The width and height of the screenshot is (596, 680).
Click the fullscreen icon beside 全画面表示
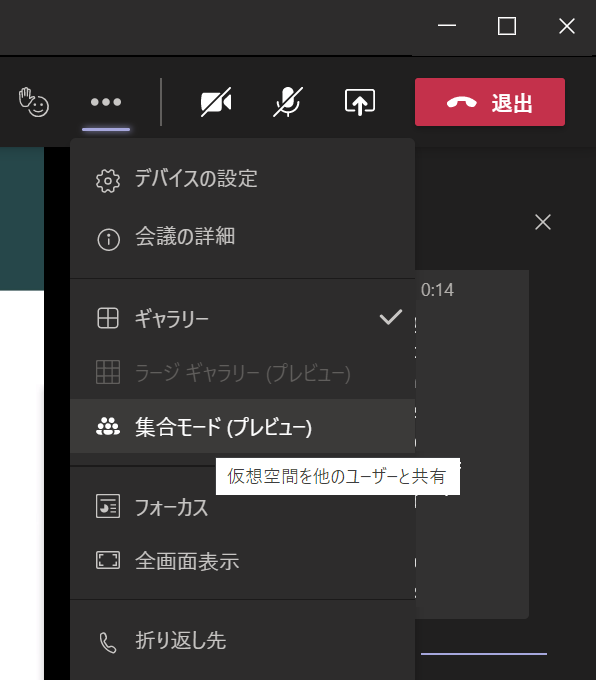(108, 560)
